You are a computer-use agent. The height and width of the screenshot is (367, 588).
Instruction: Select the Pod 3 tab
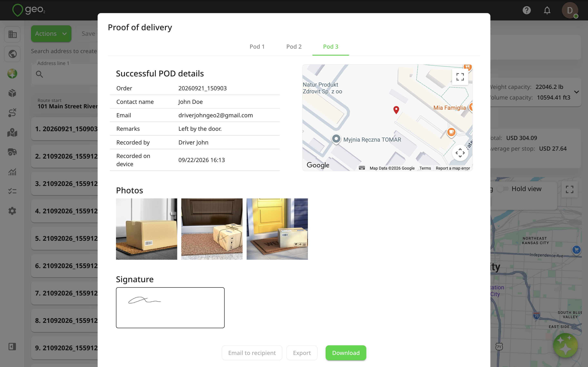331,47
